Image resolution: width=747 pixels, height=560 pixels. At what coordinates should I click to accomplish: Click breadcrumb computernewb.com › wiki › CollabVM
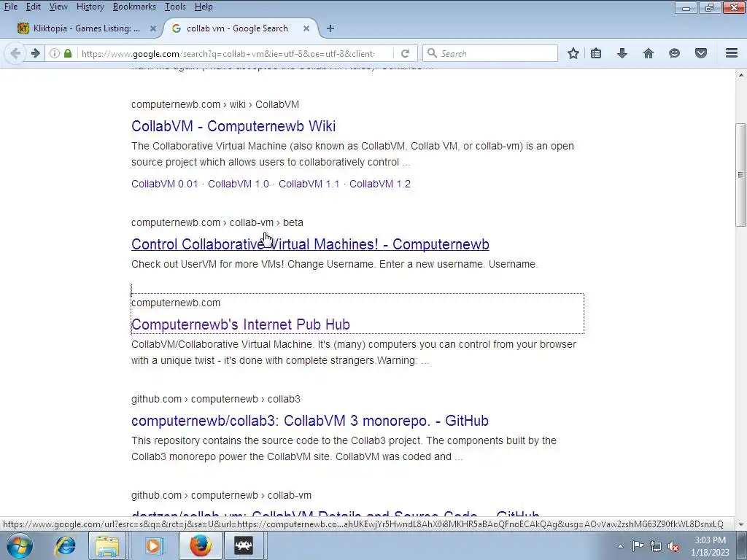point(215,104)
